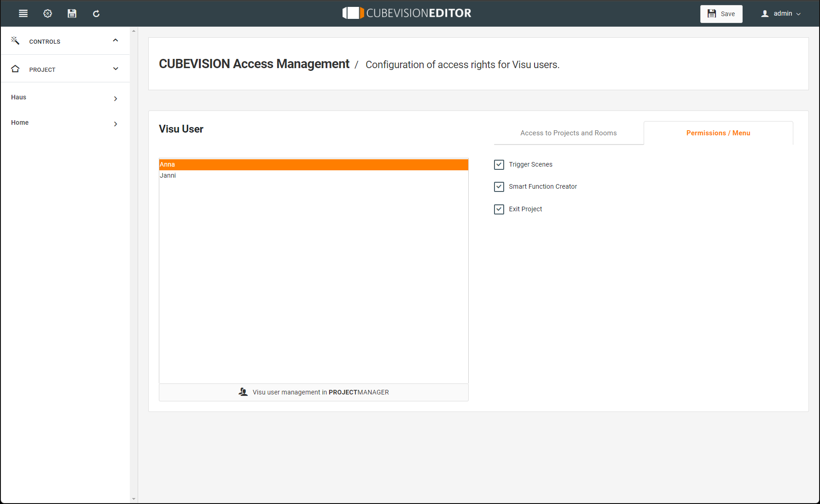Click the Visu User heading
The image size is (820, 504).
click(181, 129)
